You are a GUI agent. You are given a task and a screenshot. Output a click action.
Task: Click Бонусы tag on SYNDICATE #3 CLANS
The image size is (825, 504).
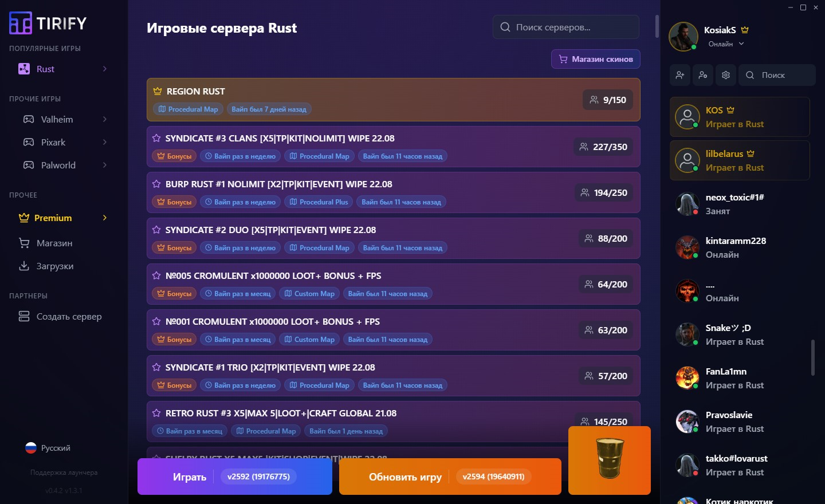point(174,156)
